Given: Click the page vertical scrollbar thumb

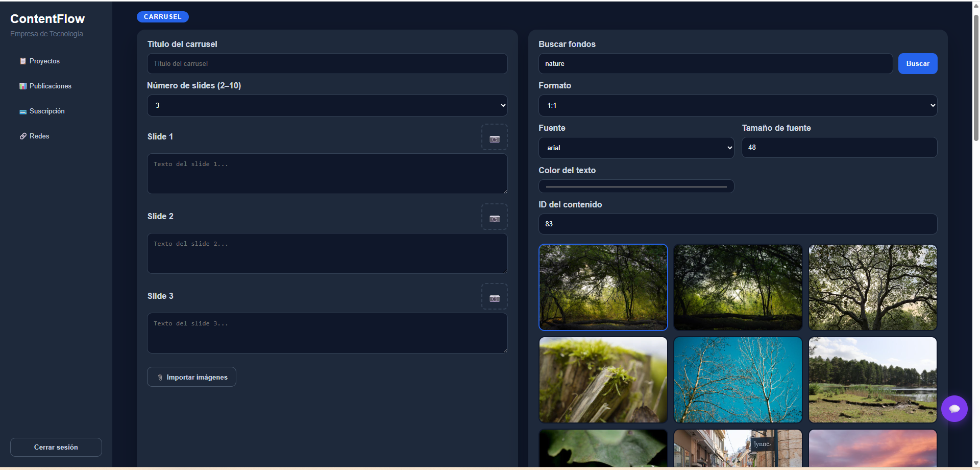Looking at the screenshot, I should (976, 77).
